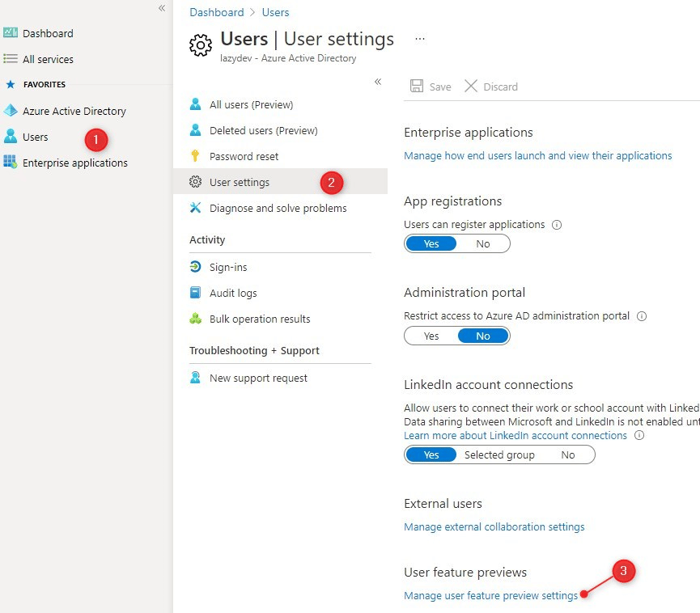Open Audit logs under Activity

233,293
